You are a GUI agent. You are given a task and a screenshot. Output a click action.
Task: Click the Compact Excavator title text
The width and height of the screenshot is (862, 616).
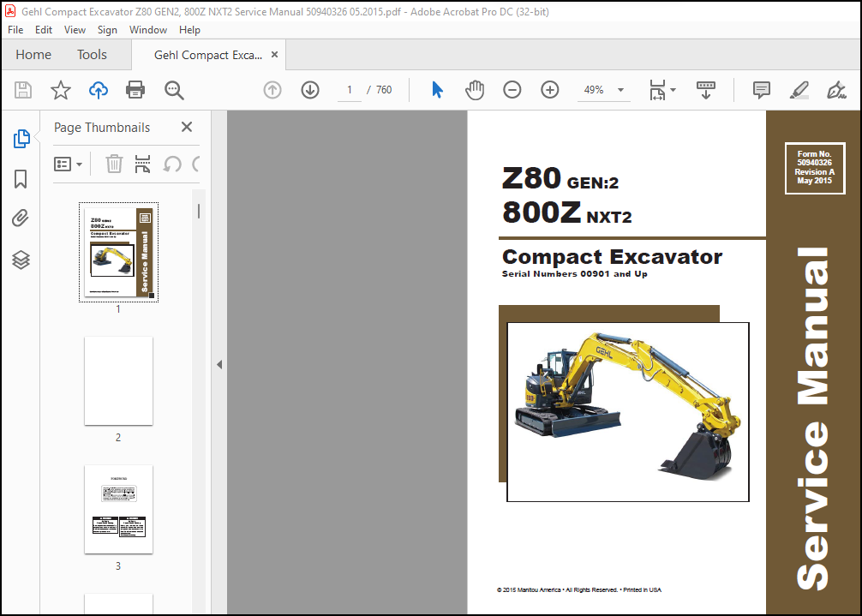coord(612,257)
